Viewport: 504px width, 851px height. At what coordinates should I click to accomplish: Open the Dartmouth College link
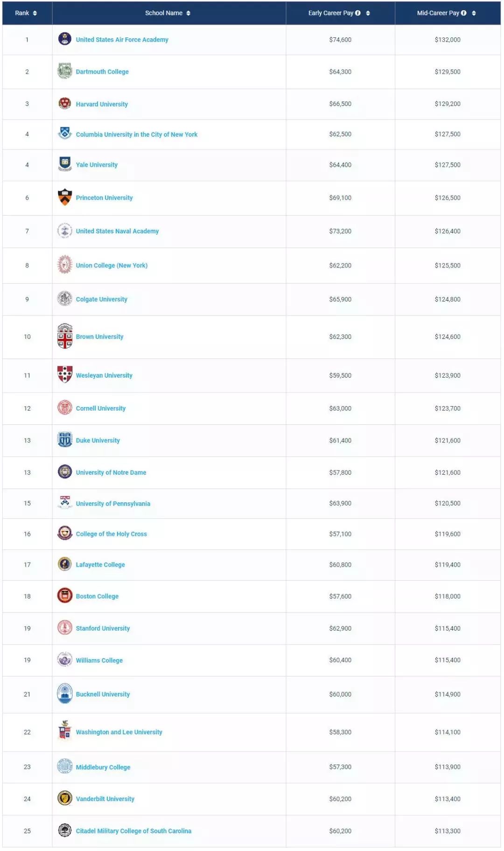click(102, 72)
